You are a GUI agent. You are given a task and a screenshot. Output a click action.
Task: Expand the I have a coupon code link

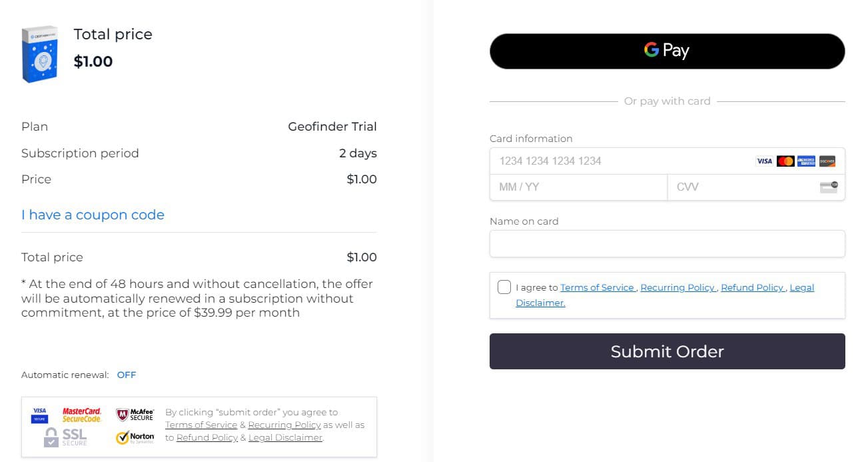click(93, 215)
